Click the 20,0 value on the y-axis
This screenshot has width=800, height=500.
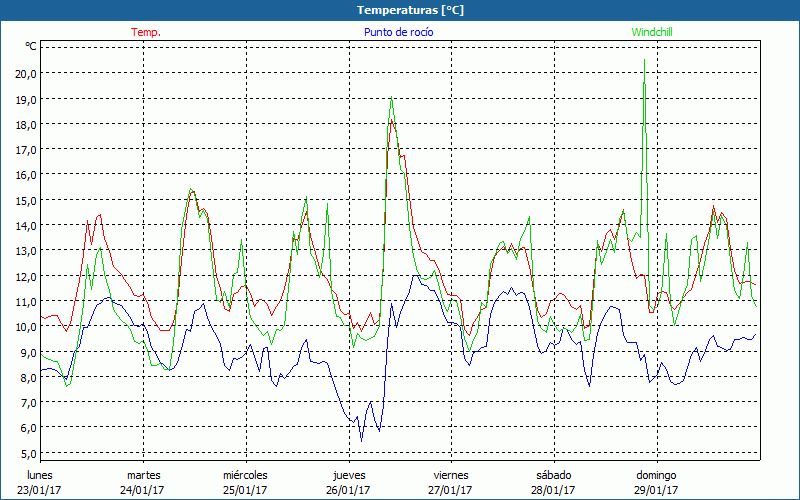(25, 74)
